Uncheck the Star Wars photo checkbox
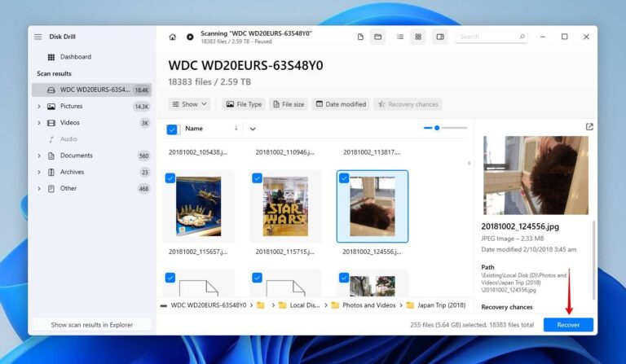Viewport: 626px width, 364px height. tap(257, 178)
